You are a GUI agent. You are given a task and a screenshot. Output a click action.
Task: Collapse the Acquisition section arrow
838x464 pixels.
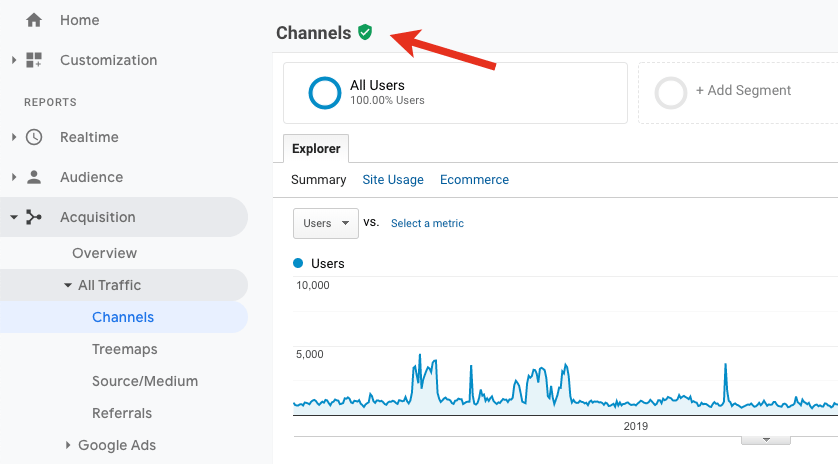[x=14, y=217]
